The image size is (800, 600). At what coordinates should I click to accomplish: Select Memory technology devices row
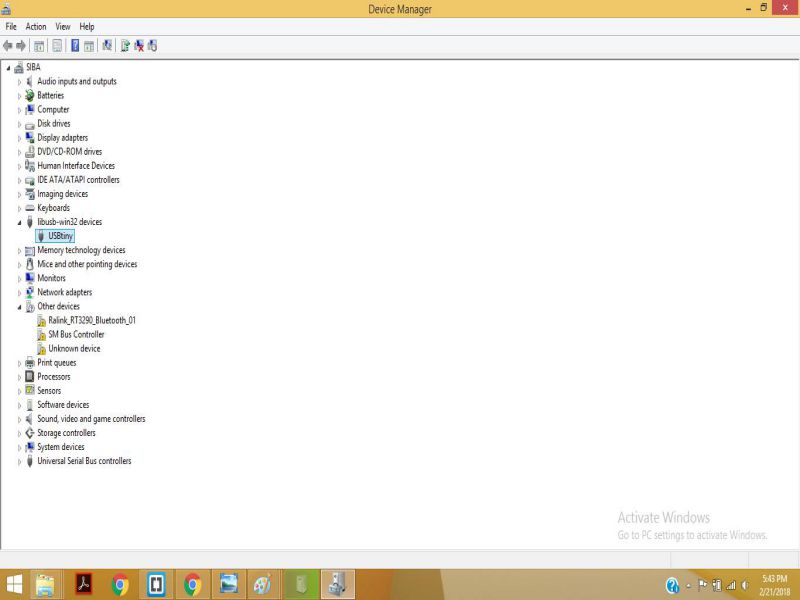tap(81, 250)
